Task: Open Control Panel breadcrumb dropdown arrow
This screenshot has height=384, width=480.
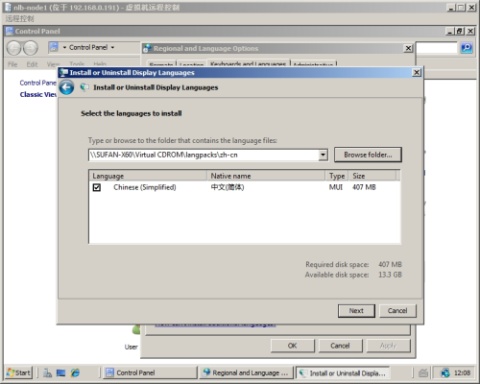Action: [x=113, y=47]
